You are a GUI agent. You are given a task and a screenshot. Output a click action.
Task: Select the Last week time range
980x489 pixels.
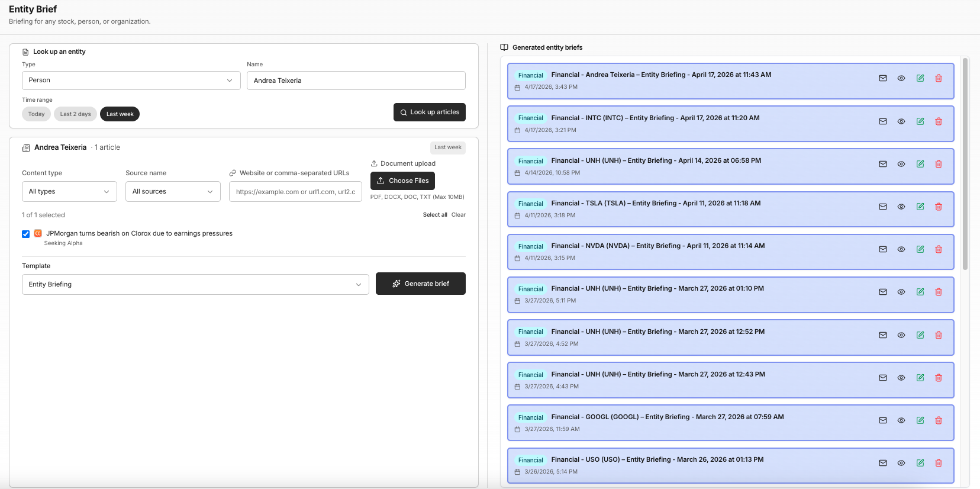coord(120,114)
